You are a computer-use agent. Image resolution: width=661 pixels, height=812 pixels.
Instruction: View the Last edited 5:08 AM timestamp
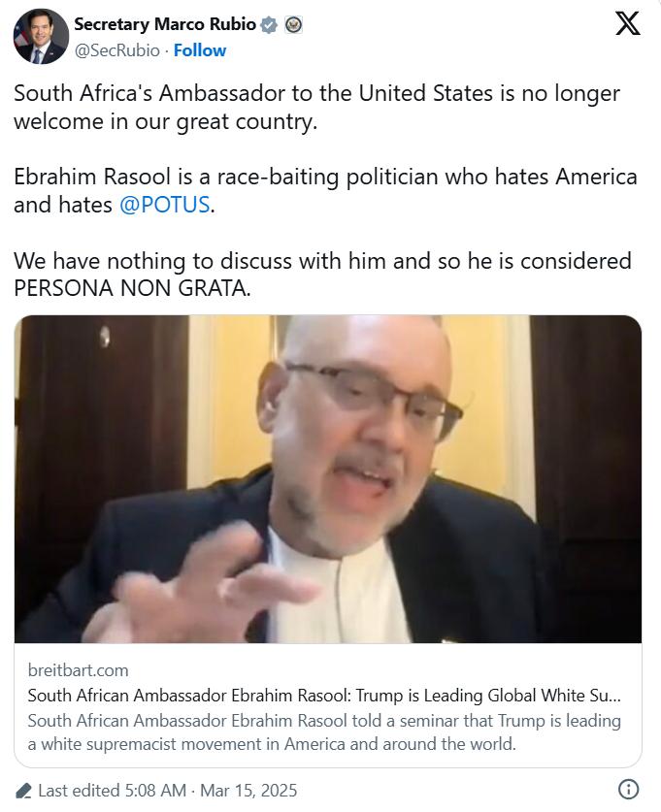point(112,791)
